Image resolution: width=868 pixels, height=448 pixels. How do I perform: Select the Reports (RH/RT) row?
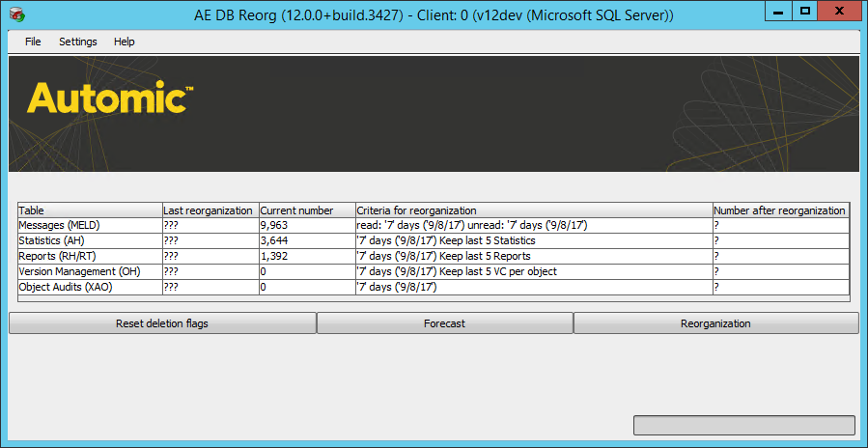pos(434,257)
